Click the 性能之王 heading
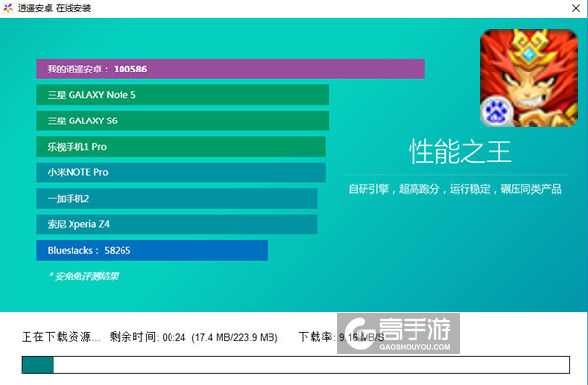Viewport: 588px width, 385px height. click(460, 151)
